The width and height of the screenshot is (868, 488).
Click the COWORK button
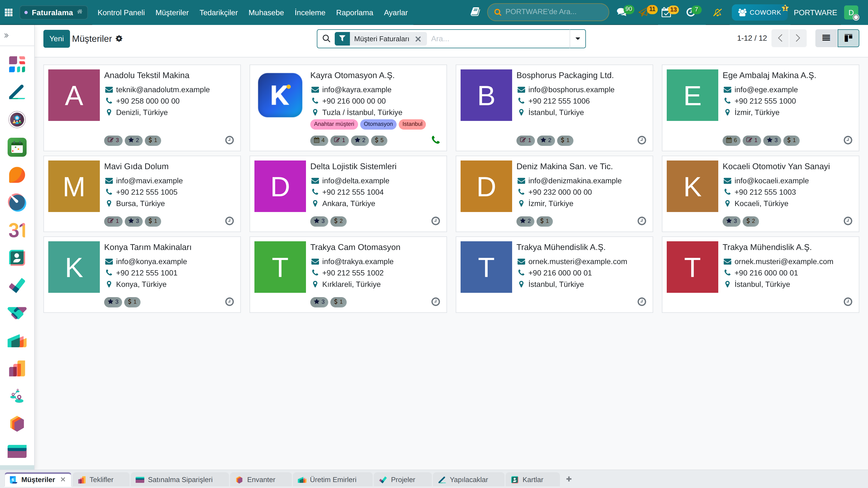coord(759,12)
